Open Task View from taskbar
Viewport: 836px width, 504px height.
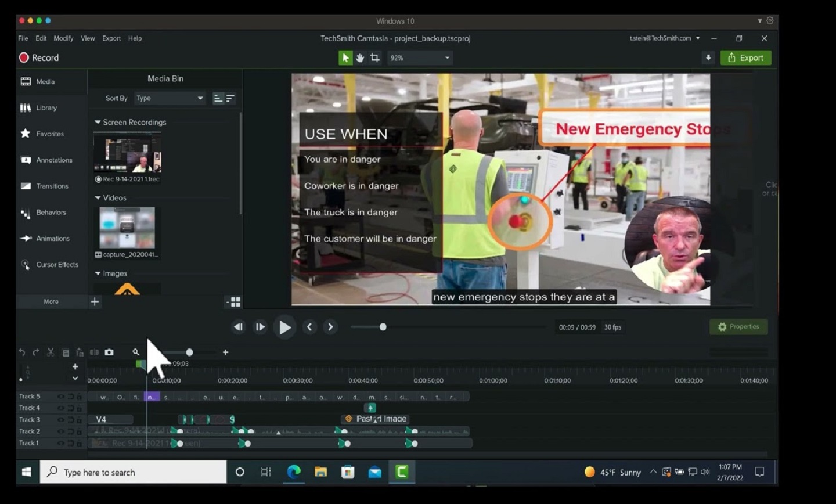pos(266,472)
